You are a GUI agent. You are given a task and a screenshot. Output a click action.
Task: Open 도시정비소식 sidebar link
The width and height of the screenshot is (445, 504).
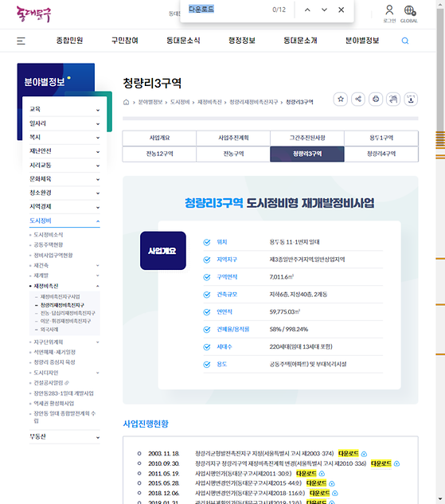49,235
